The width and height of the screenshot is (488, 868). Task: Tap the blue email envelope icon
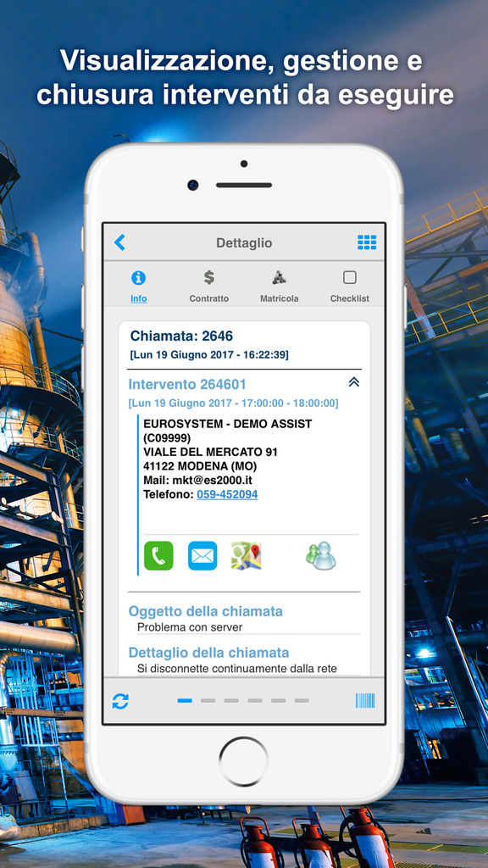click(x=202, y=555)
